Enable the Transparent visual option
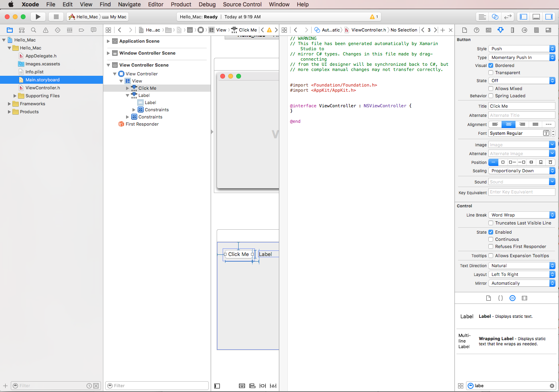 click(491, 73)
